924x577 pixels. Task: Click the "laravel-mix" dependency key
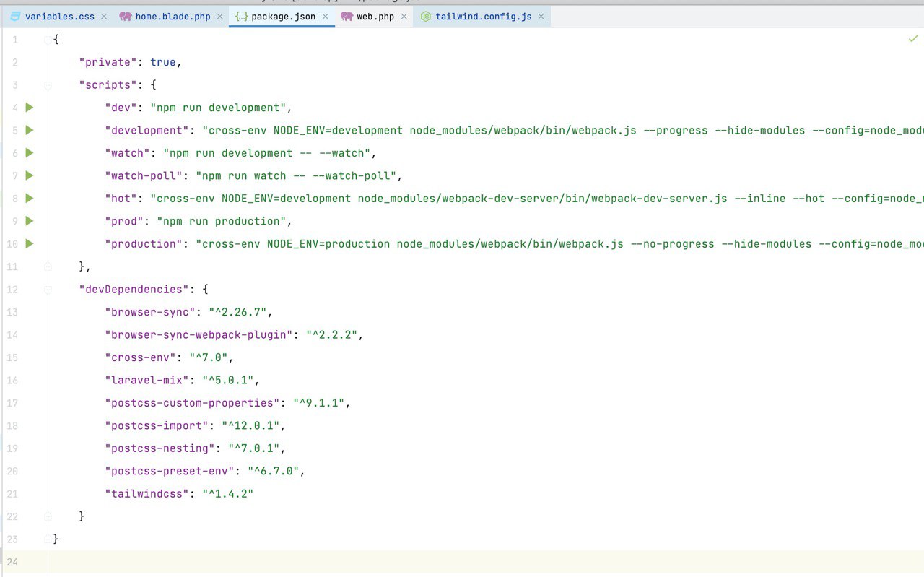point(147,380)
